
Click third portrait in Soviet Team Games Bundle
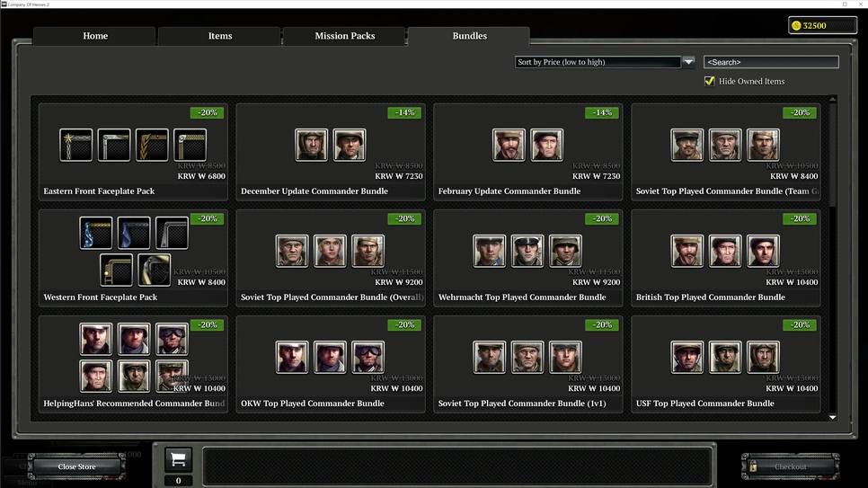click(x=763, y=145)
